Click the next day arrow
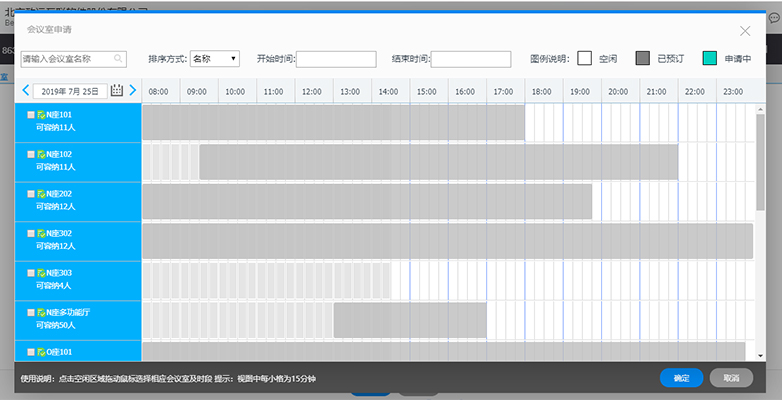Screen dimensions: 782x400 (x=132, y=91)
